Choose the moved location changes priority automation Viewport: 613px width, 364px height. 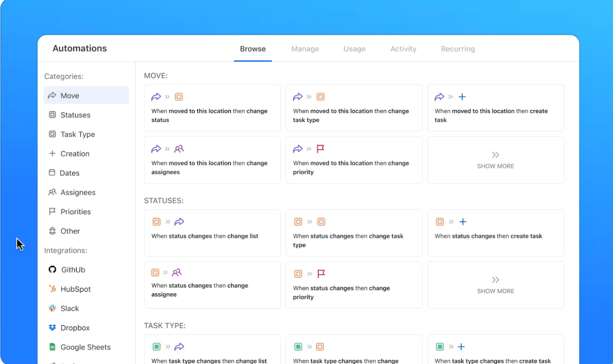(353, 160)
